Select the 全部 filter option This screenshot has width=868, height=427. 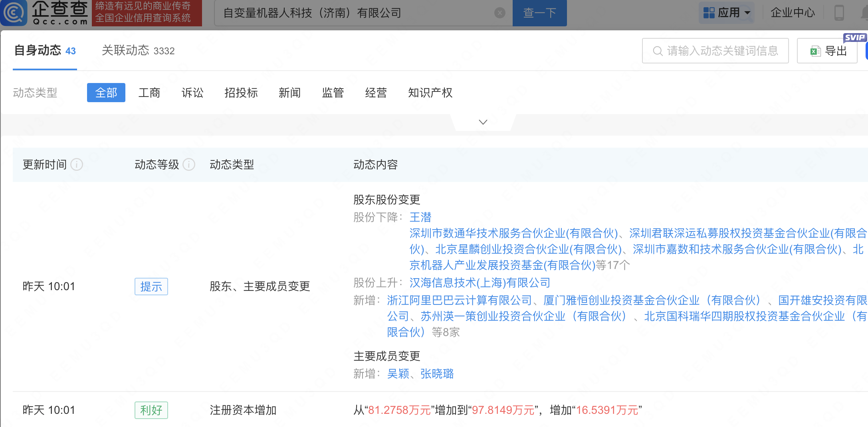tap(106, 93)
